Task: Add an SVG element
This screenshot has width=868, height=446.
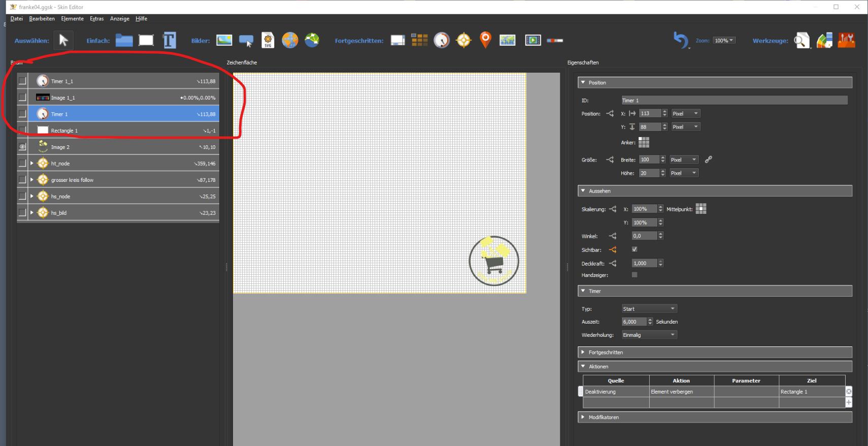Action: click(x=268, y=40)
